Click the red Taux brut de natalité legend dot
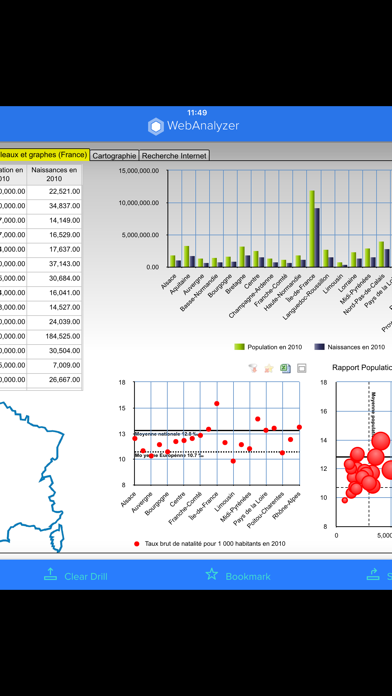Viewport: 392px width, 696px height. pos(137,544)
